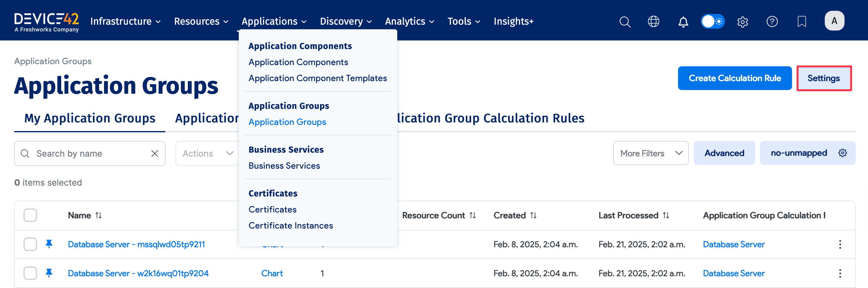Open Certificate Instances in the Applications menu

click(290, 225)
